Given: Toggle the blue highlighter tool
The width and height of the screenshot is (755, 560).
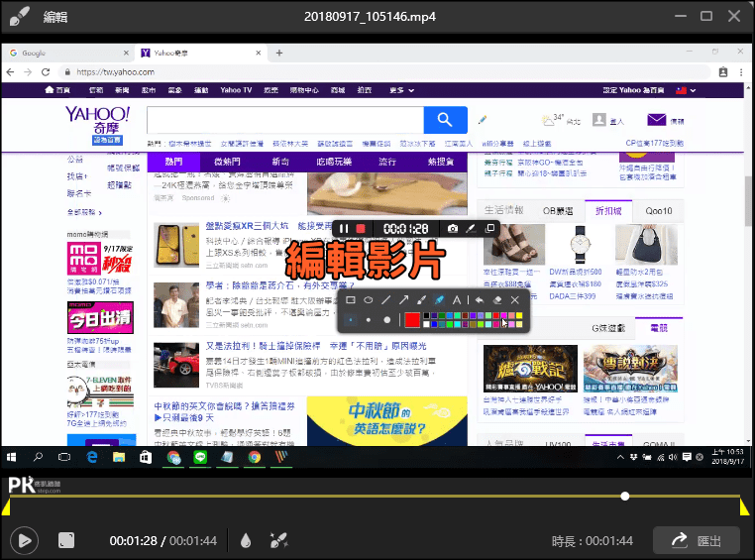Looking at the screenshot, I should pyautogui.click(x=439, y=300).
